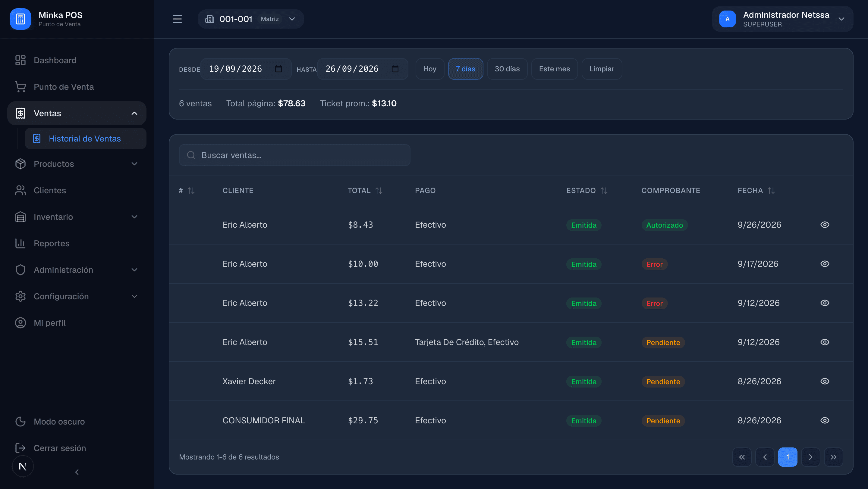Go to the previous results page
This screenshot has height=489, width=868.
(x=765, y=457)
